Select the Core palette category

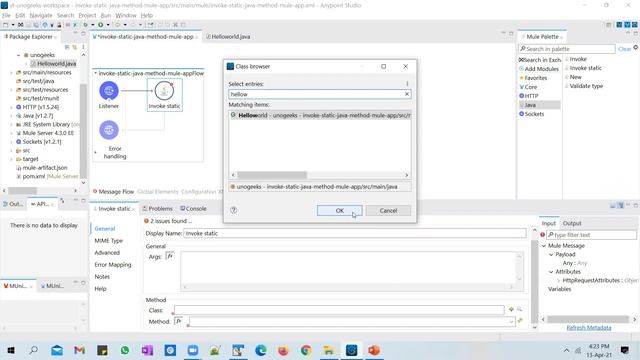(x=528, y=87)
